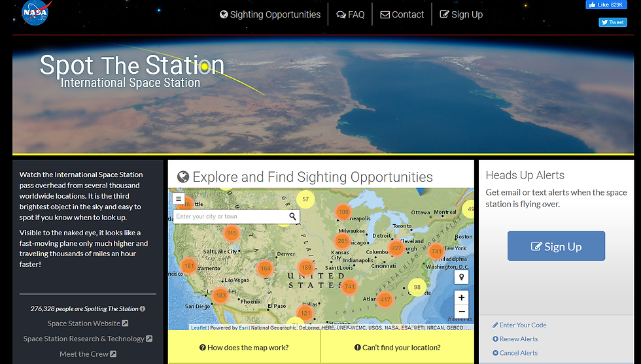Zoom in on the map
The height and width of the screenshot is (364, 641).
(x=461, y=297)
